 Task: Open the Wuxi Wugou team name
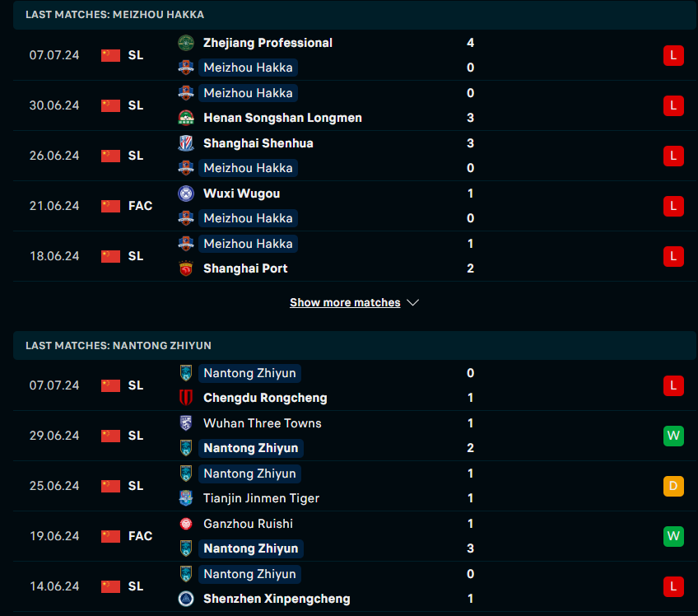[x=242, y=194]
